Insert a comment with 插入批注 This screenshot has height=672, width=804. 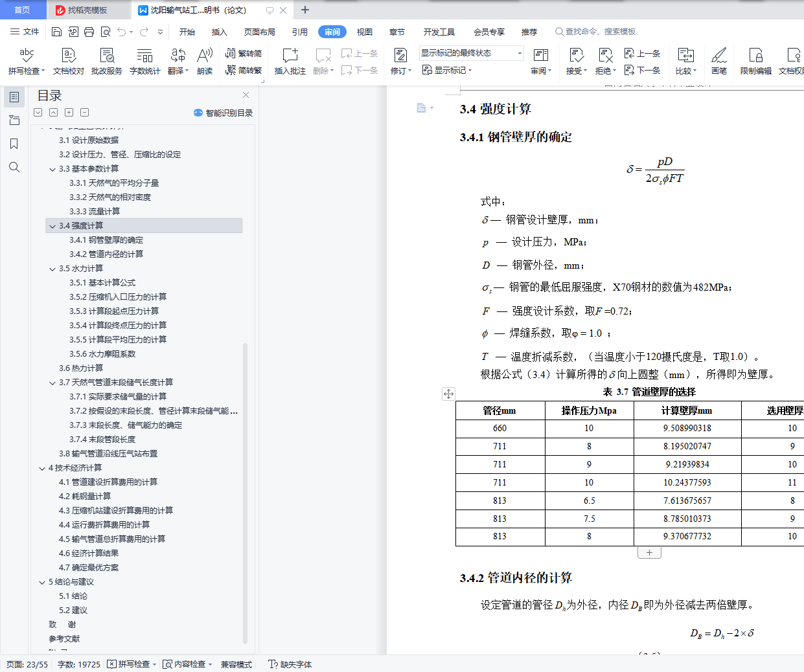point(290,62)
